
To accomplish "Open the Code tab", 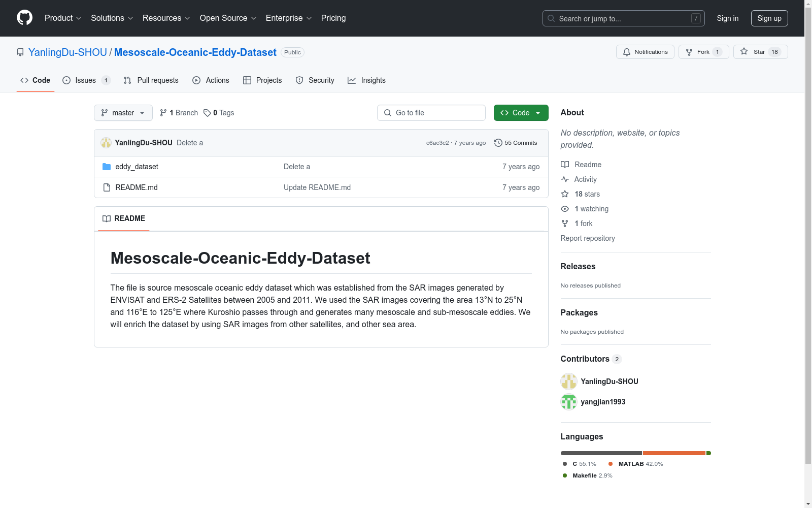I will [x=36, y=80].
